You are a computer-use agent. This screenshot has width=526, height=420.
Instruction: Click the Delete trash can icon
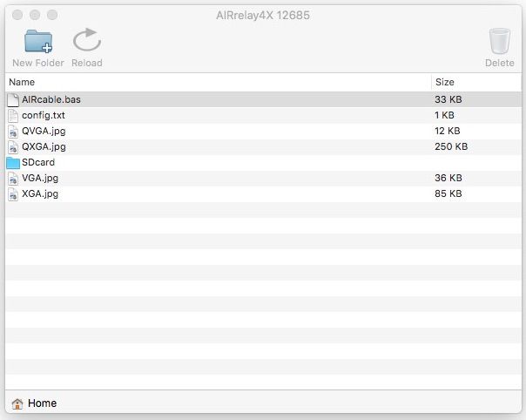point(500,41)
